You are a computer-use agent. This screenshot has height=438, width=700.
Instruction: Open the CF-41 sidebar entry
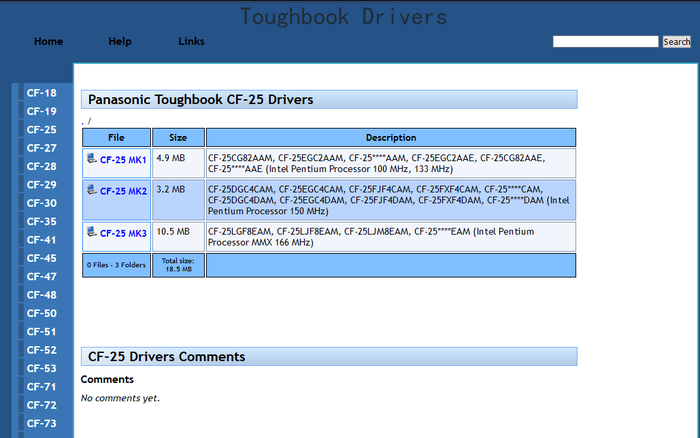tap(42, 240)
